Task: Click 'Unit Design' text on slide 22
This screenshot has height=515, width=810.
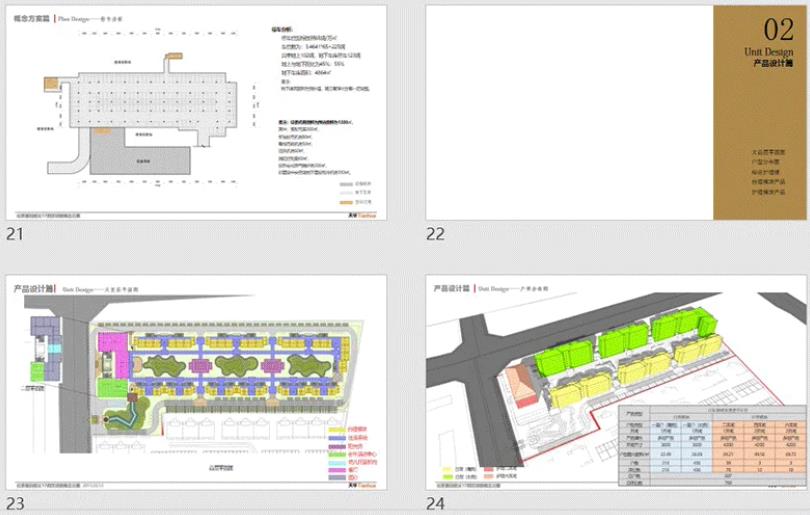Action: [x=768, y=52]
